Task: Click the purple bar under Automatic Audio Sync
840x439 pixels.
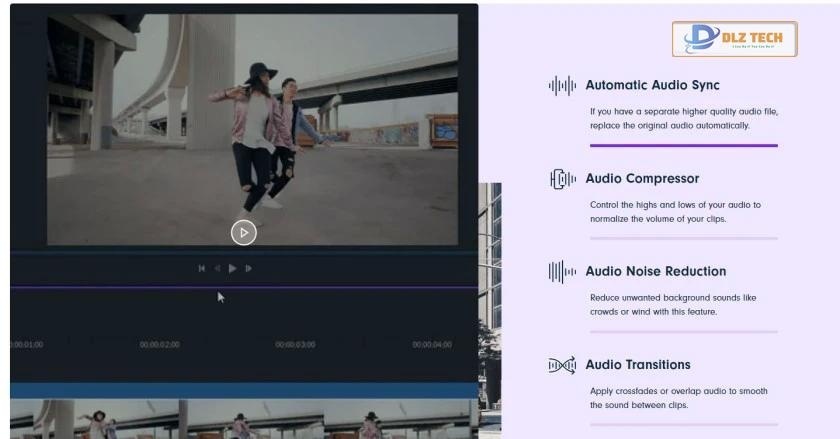Action: [683, 146]
